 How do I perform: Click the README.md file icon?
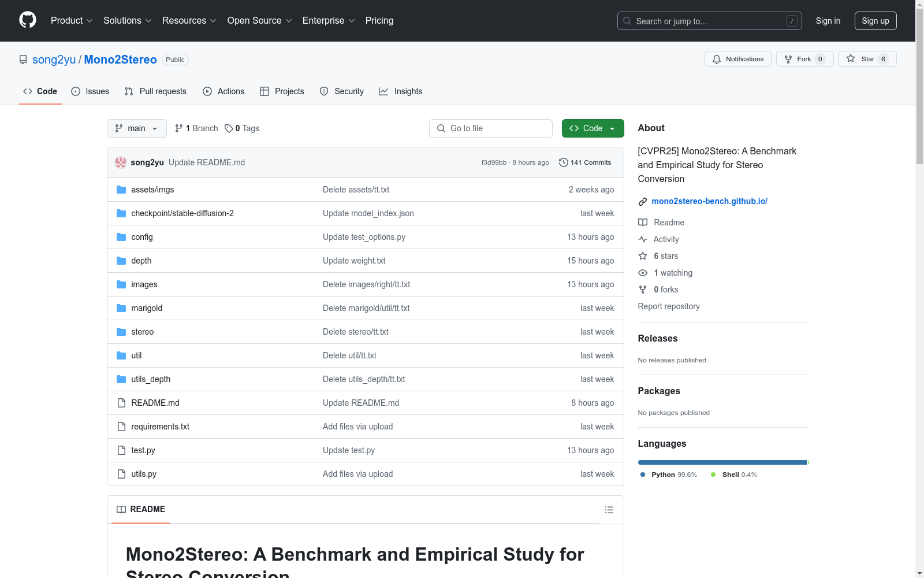tap(121, 403)
